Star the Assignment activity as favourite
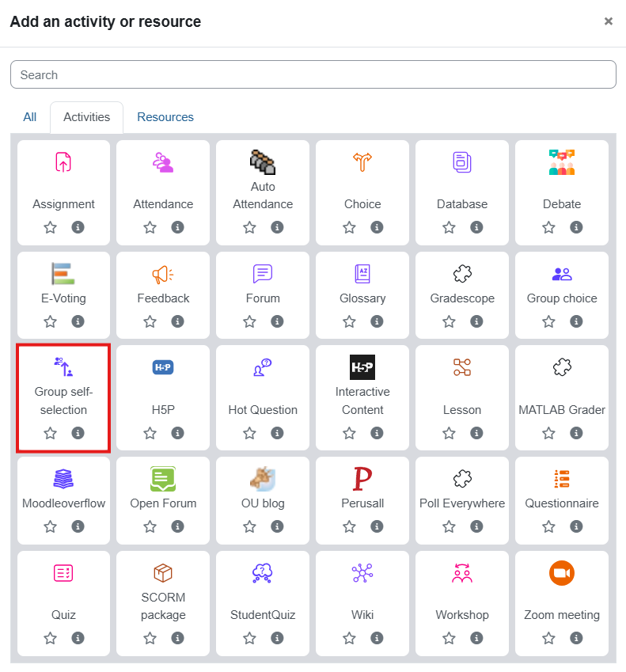 (51, 227)
